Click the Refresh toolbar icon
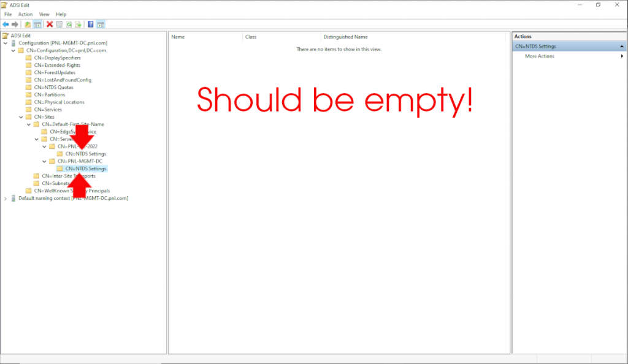Image resolution: width=628 pixels, height=364 pixels. pyautogui.click(x=69, y=25)
